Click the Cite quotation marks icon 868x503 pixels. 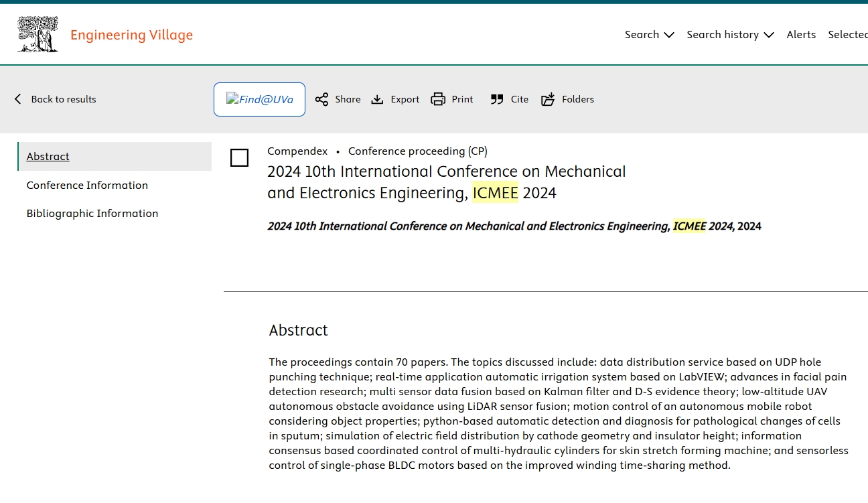point(496,99)
